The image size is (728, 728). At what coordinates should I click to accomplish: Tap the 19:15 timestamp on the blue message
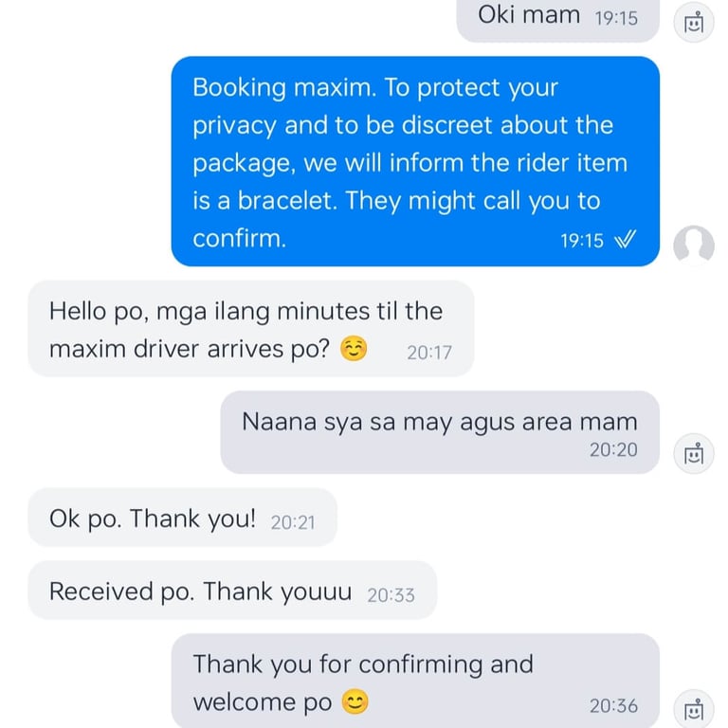582,241
